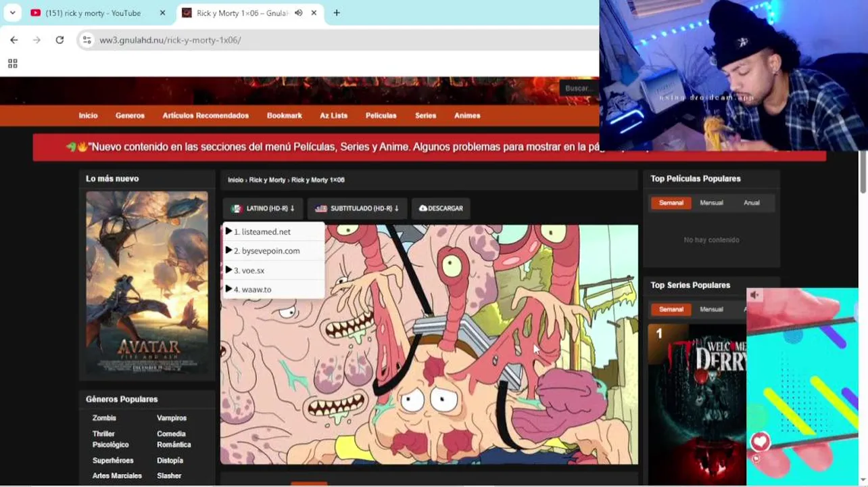Close the YouTube rick y morty tab
868x487 pixels.
[162, 13]
